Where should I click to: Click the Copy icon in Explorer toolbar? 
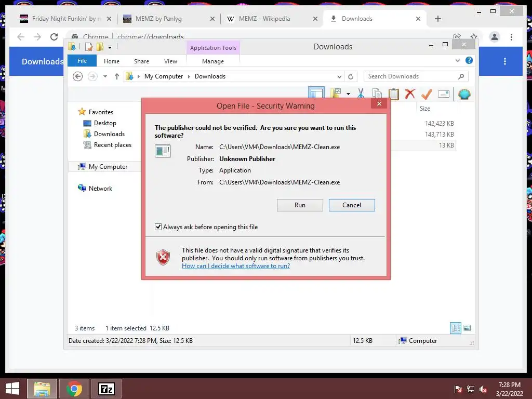coord(377,94)
